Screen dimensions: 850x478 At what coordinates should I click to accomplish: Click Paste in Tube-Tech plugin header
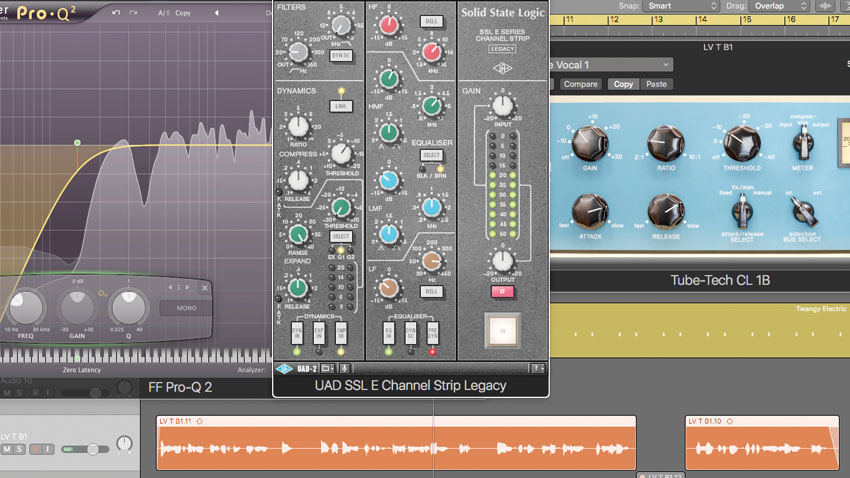click(x=656, y=84)
